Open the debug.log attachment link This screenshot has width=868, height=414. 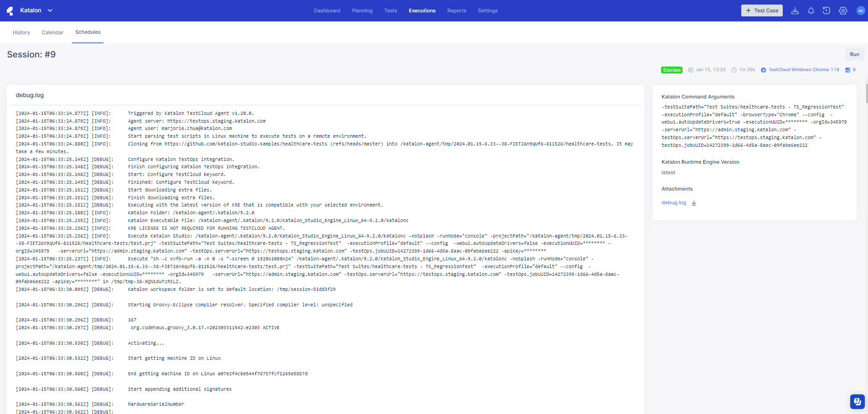pos(673,202)
